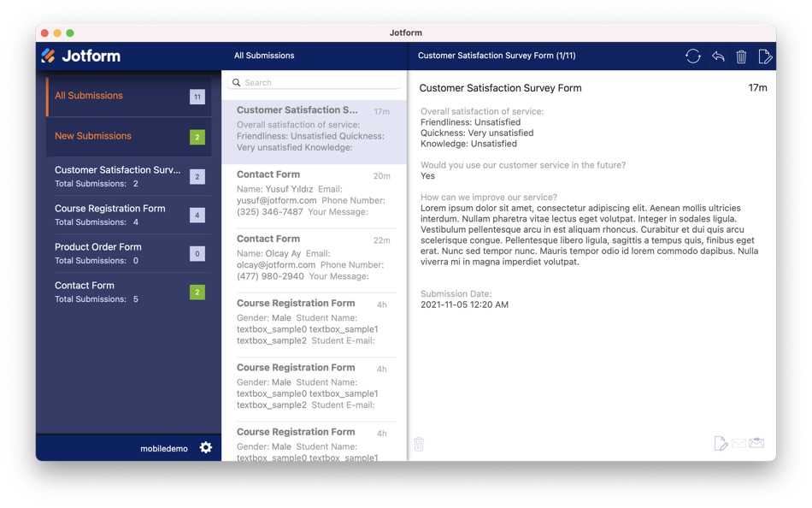This screenshot has height=508, width=812.
Task: Click the Lorem ipsum answer paragraph
Action: click(589, 235)
